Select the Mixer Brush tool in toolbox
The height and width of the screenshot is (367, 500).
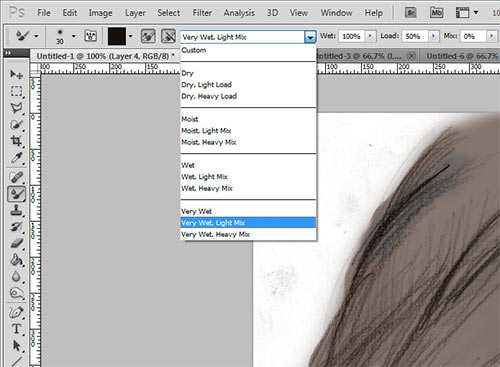click(x=16, y=194)
